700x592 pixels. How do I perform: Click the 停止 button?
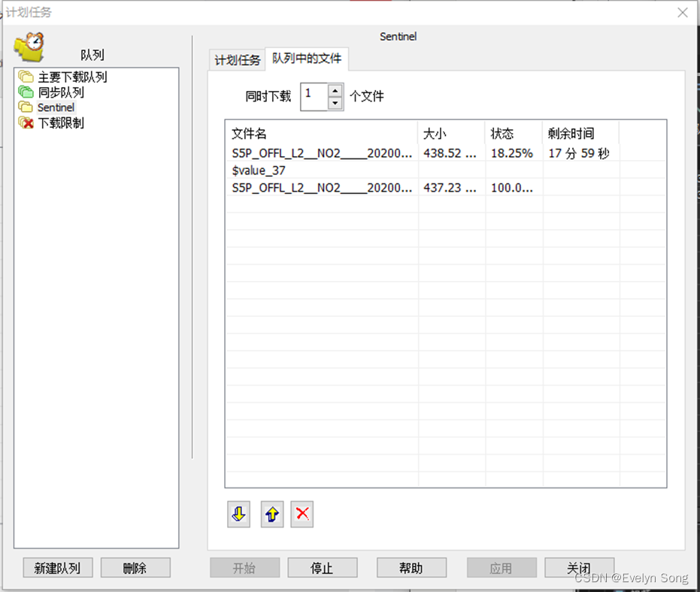pyautogui.click(x=322, y=567)
